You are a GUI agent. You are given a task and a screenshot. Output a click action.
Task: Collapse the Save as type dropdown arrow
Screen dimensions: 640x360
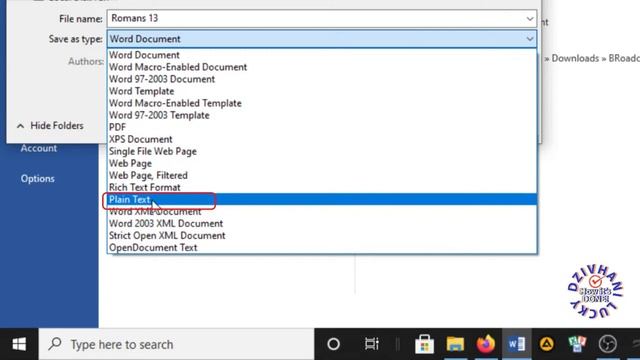pyautogui.click(x=530, y=39)
